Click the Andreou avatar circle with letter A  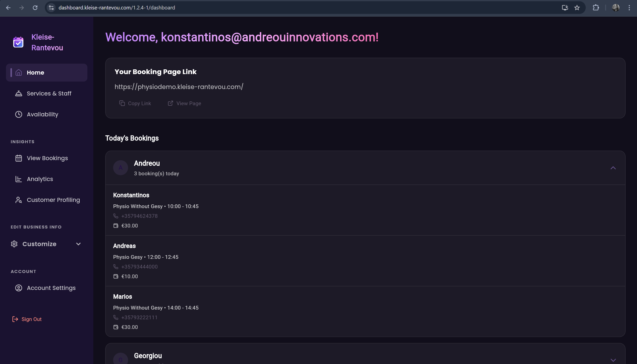point(121,168)
